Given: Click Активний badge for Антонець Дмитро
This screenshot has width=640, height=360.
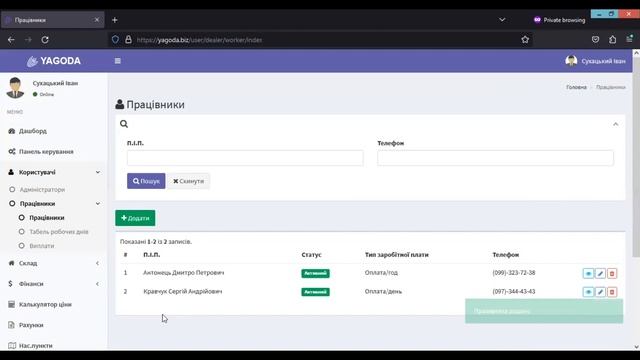Looking at the screenshot, I should tap(316, 273).
